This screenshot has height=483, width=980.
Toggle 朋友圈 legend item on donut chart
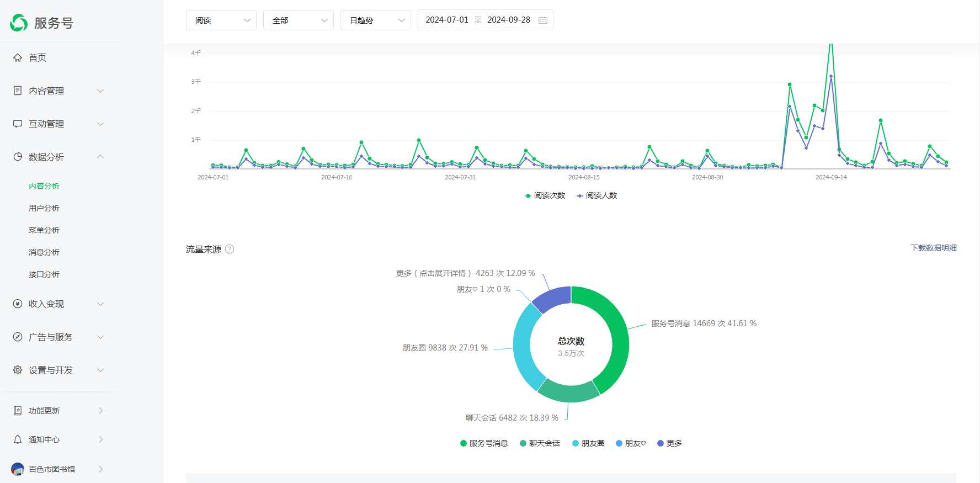click(588, 443)
